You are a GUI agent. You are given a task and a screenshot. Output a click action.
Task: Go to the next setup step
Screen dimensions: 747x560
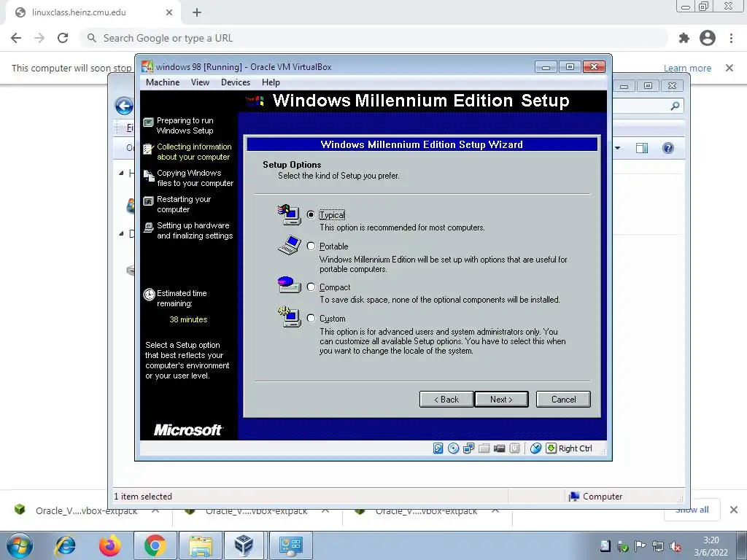click(x=501, y=400)
